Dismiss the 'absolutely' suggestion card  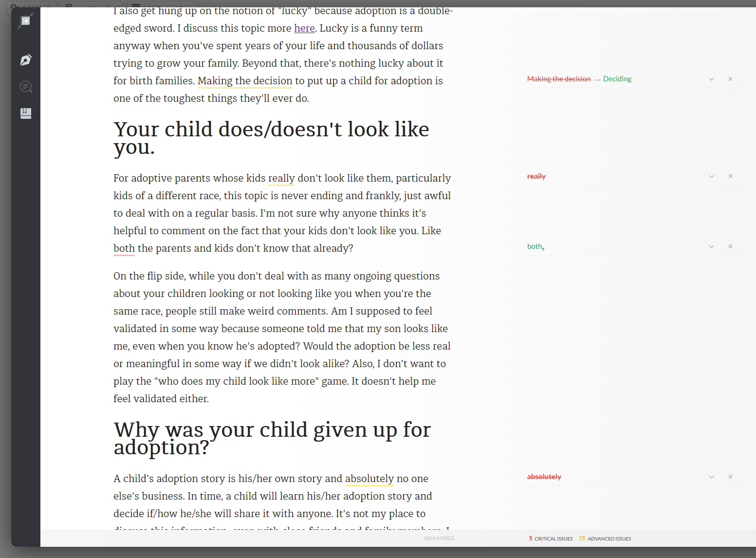(x=730, y=477)
